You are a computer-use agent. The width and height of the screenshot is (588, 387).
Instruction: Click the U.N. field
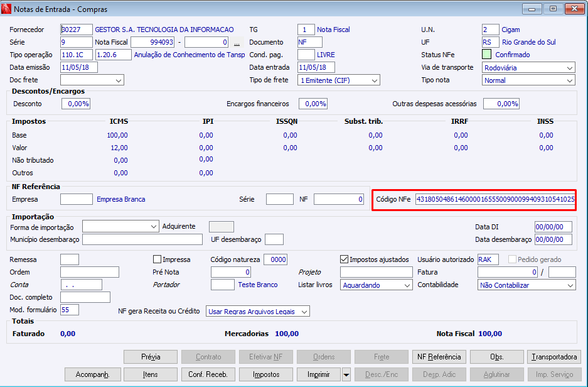(491, 30)
